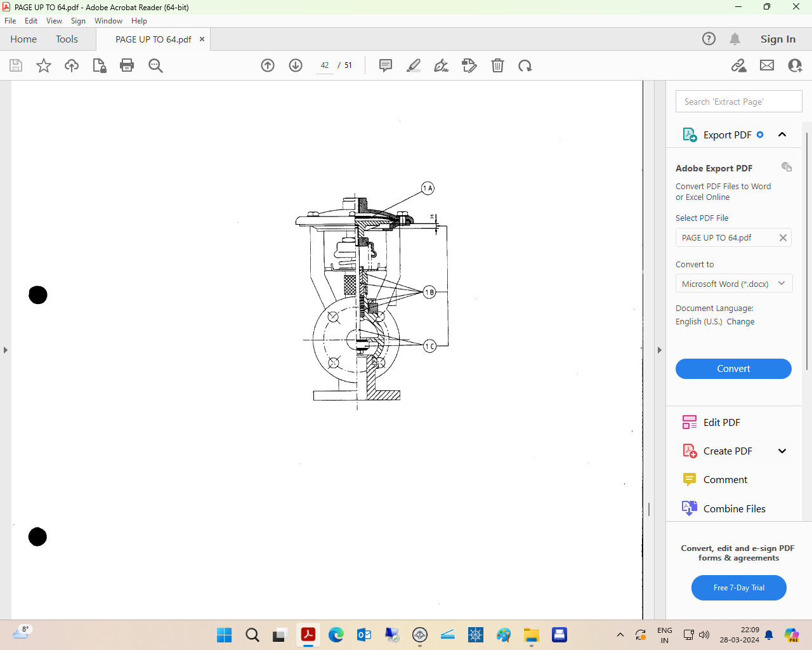Image resolution: width=812 pixels, height=650 pixels.
Task: Click the page number input field
Action: click(325, 65)
